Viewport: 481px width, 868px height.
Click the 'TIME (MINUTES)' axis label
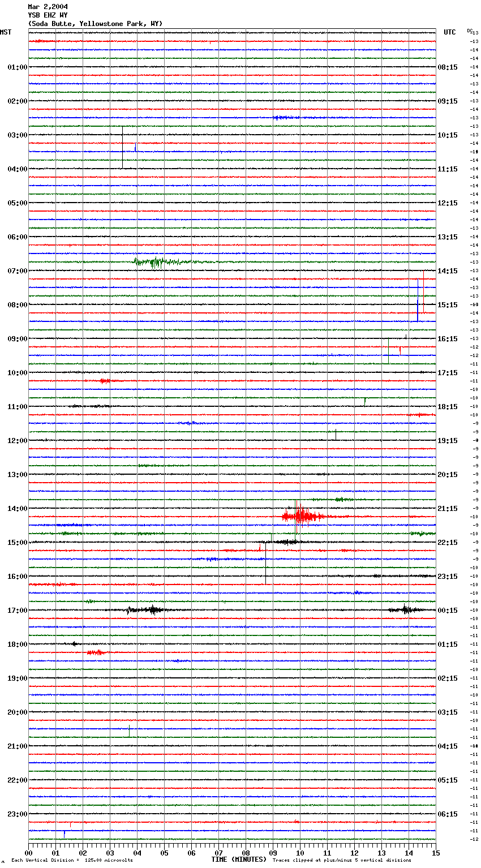coord(239,860)
